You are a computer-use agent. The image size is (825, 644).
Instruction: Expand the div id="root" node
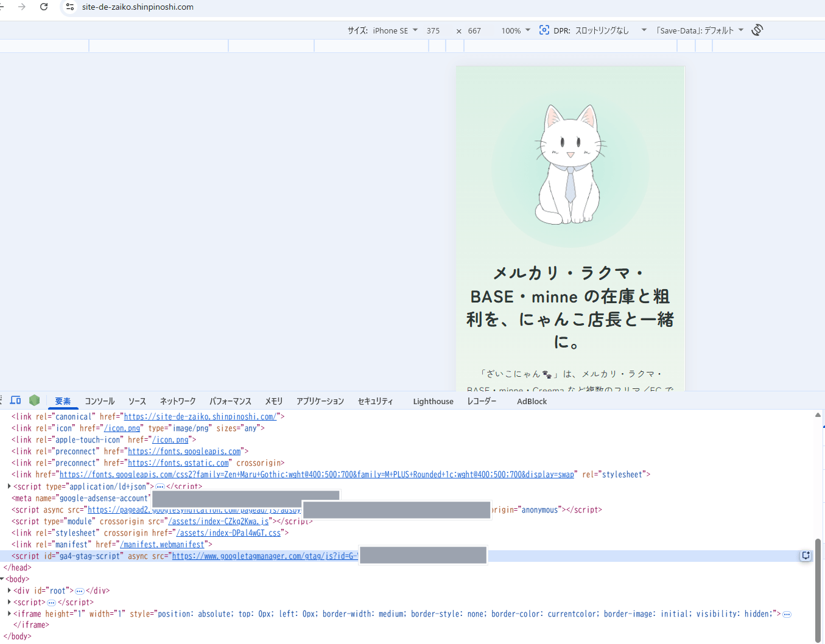pos(9,590)
